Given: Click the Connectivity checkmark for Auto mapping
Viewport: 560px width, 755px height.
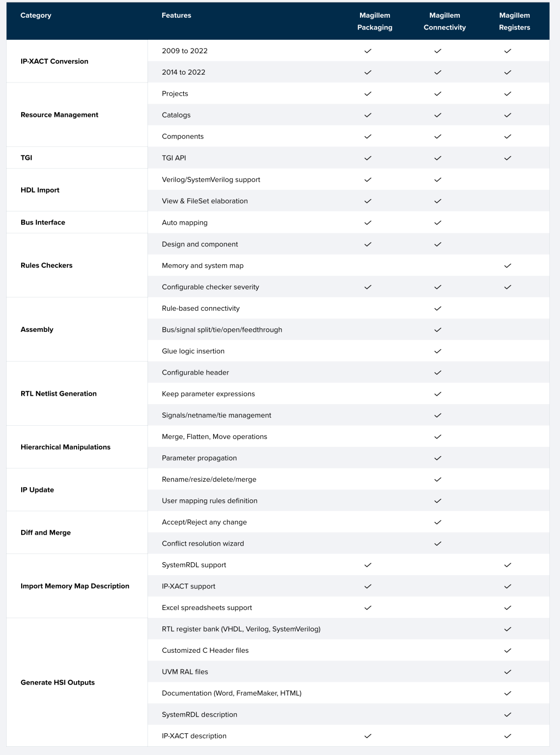Looking at the screenshot, I should (x=438, y=223).
